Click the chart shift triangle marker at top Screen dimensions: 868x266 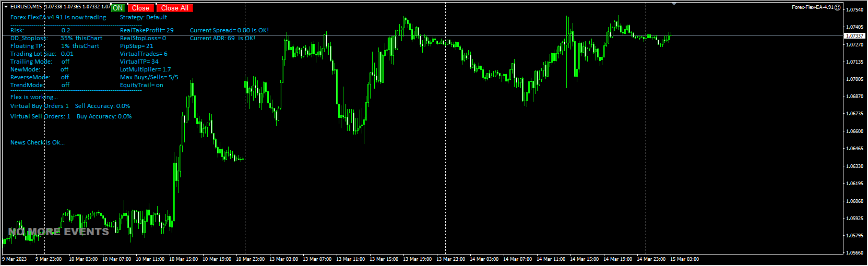[674, 4]
